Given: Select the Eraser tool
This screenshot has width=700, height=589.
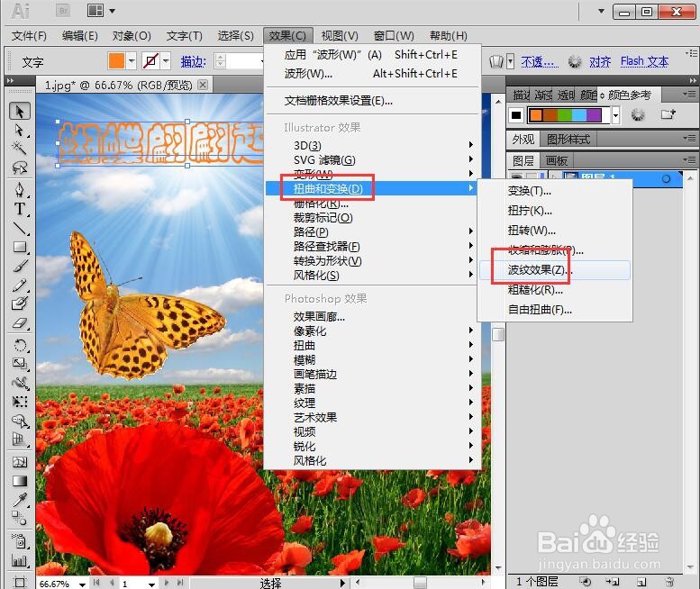Looking at the screenshot, I should tap(20, 323).
